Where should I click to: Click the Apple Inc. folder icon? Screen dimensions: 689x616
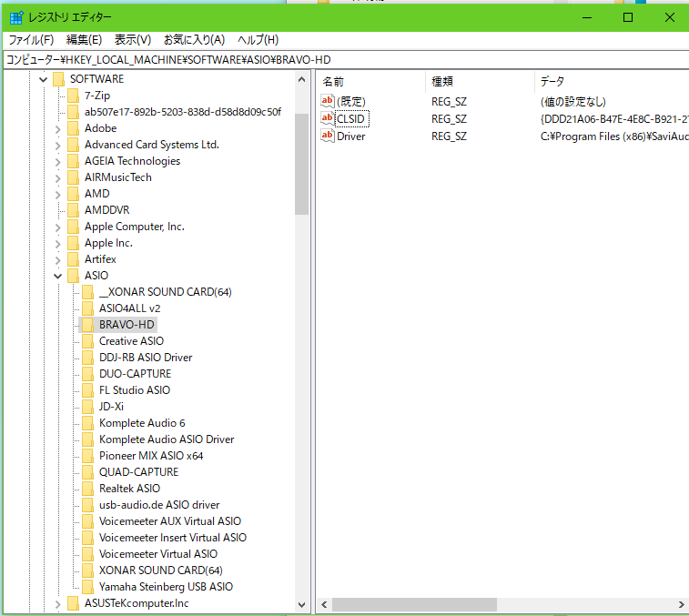(x=73, y=243)
